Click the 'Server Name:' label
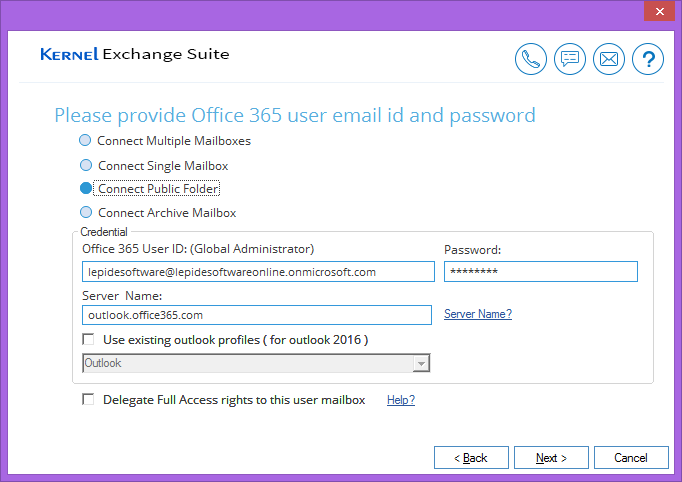This screenshot has height=482, width=682. tap(122, 296)
